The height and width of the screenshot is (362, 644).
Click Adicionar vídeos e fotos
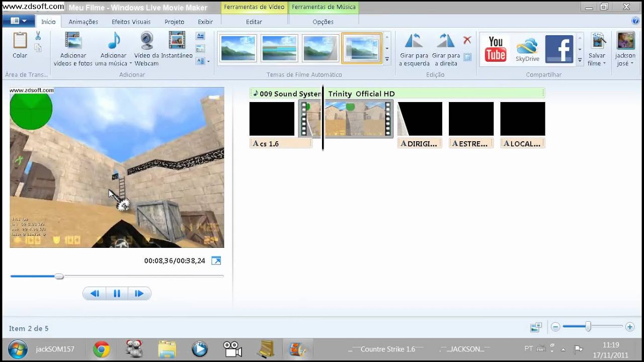tap(73, 49)
